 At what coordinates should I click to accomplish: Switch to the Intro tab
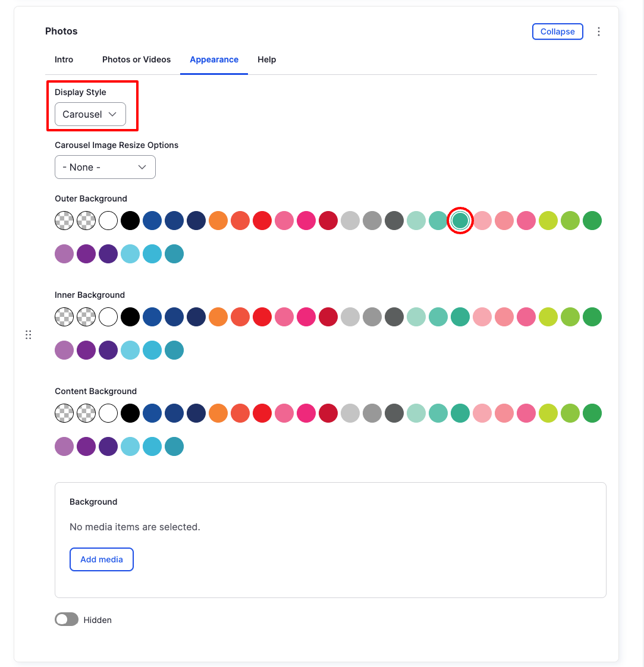point(64,59)
